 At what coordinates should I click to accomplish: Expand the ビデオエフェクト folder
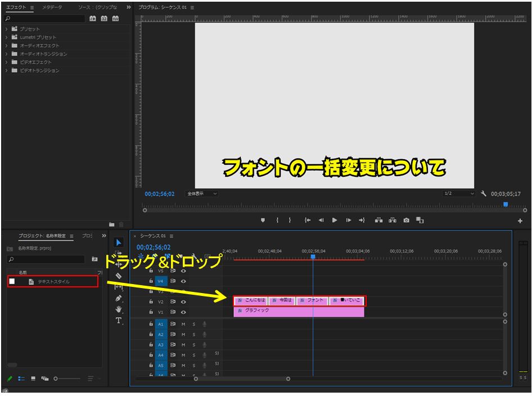coord(6,62)
